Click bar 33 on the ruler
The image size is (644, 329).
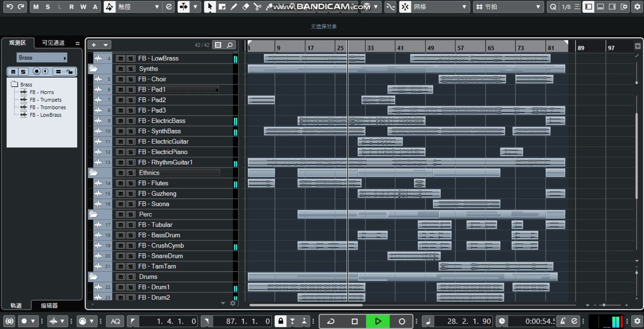pos(370,48)
